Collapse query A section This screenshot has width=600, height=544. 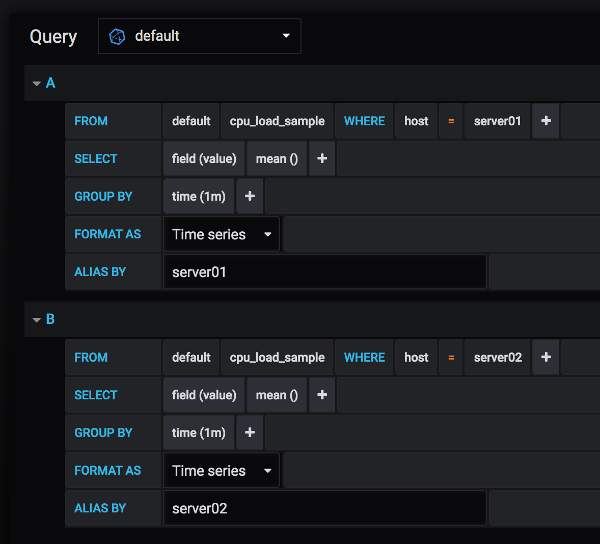(x=37, y=84)
